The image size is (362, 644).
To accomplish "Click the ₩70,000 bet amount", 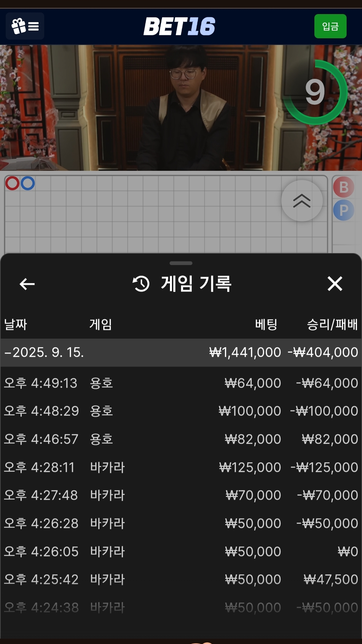I will (x=253, y=495).
